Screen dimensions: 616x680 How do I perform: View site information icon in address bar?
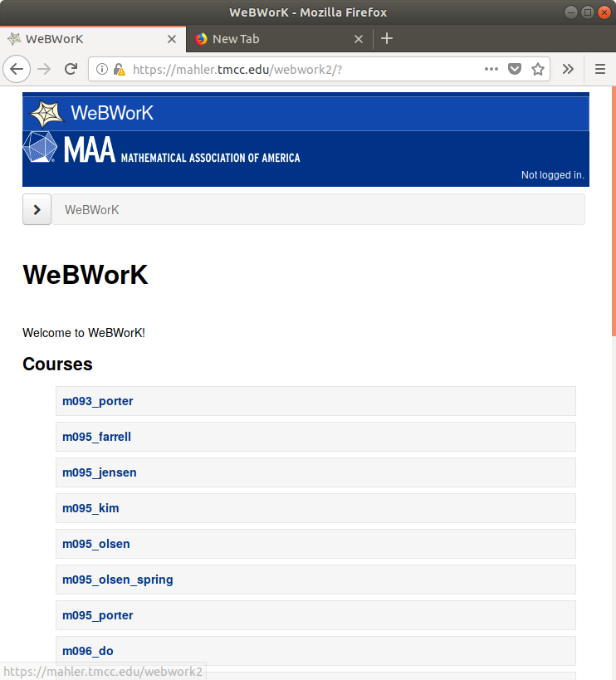(x=102, y=69)
